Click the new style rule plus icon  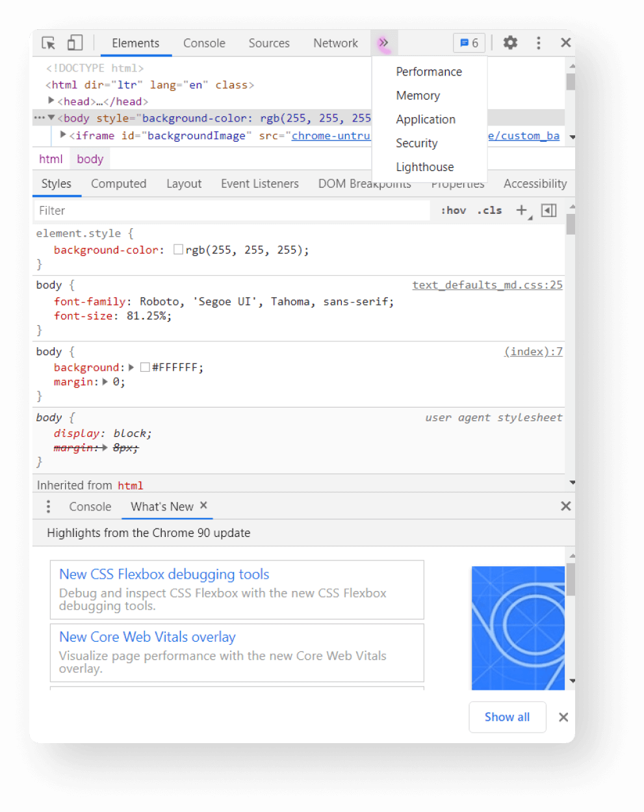point(521,210)
